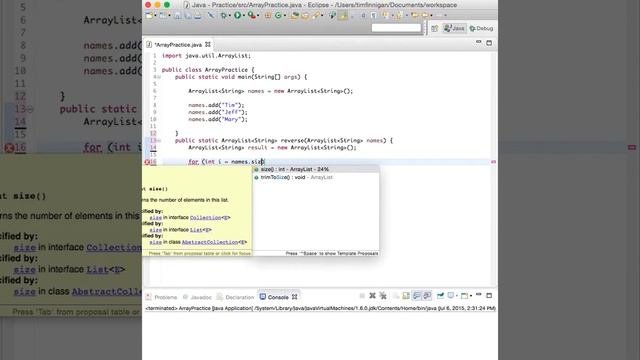Click the names.add("Mary") code line

pos(218,120)
